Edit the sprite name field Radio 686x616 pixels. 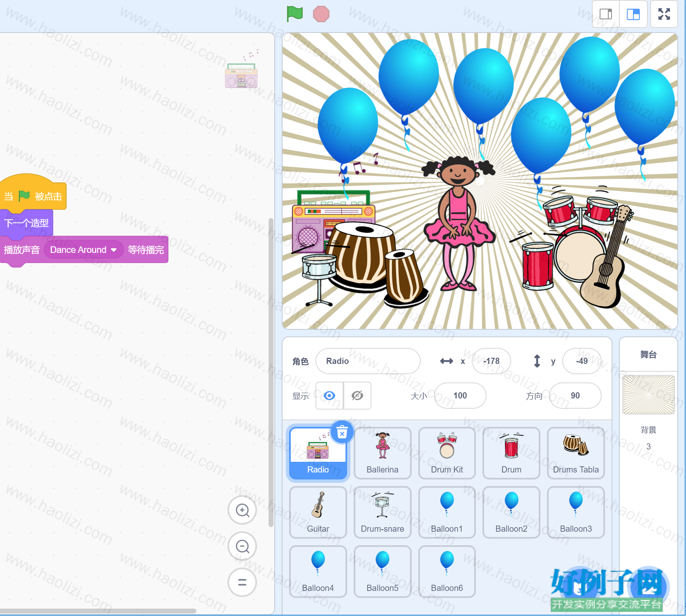coord(368,361)
